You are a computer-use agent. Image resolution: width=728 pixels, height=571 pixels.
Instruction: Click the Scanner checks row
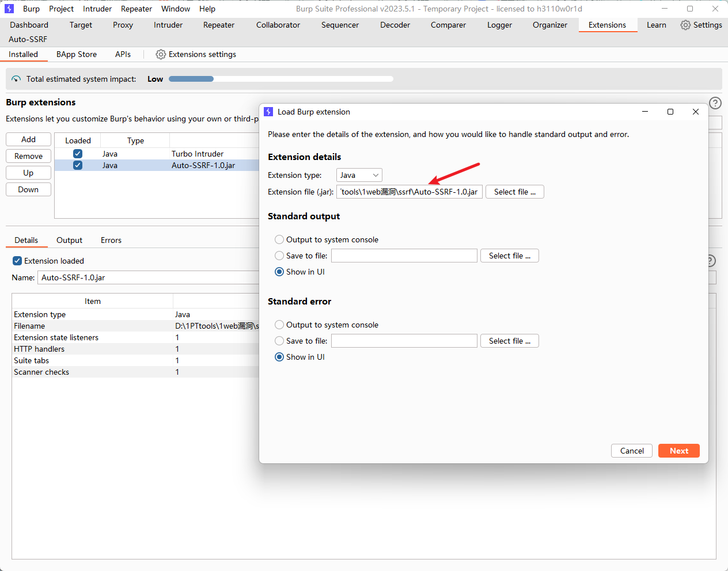(x=135, y=372)
